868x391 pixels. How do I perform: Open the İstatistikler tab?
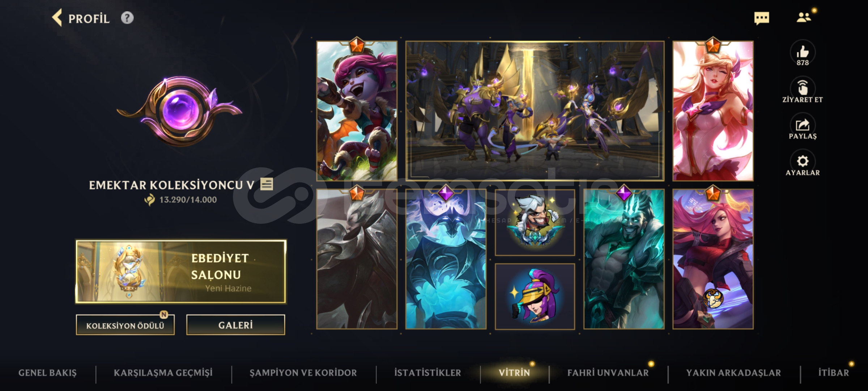[427, 373]
